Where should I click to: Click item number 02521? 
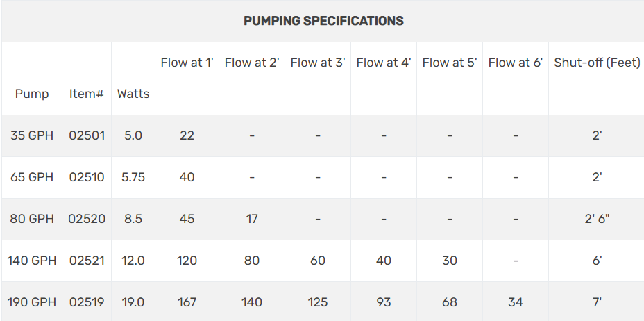point(87,261)
